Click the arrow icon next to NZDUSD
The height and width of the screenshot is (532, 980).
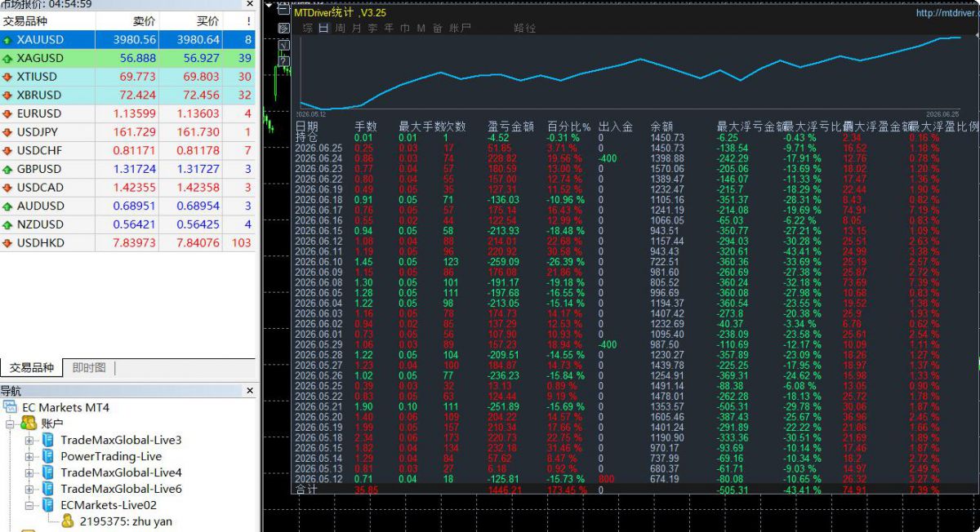click(7, 224)
